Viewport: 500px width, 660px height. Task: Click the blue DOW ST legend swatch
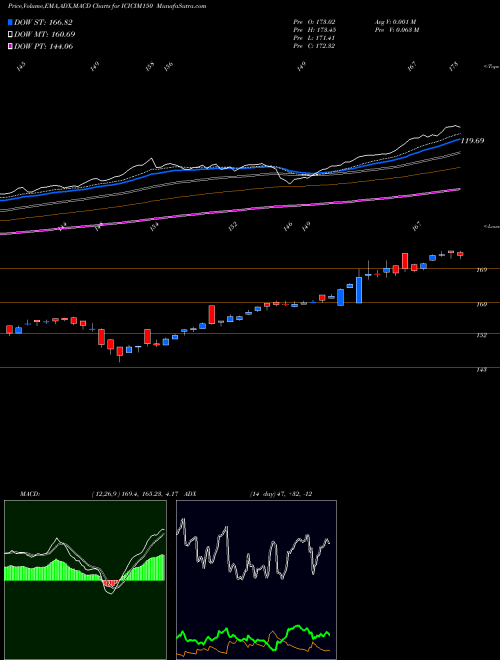(x=10, y=22)
